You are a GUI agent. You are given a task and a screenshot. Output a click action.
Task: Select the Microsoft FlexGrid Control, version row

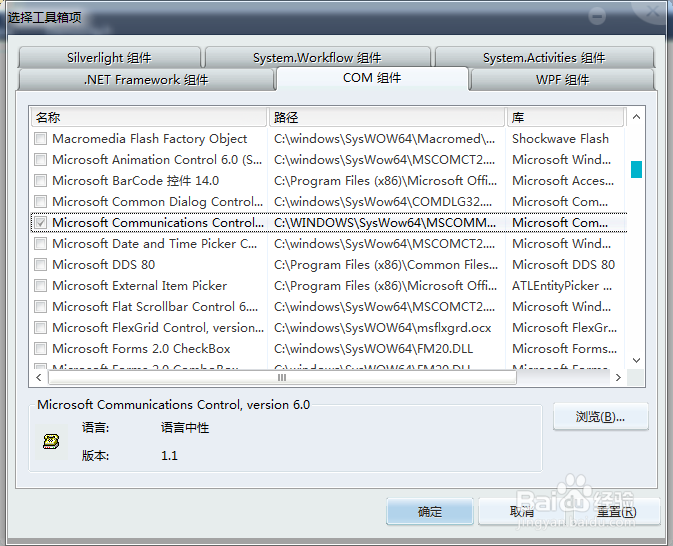[x=329, y=328]
